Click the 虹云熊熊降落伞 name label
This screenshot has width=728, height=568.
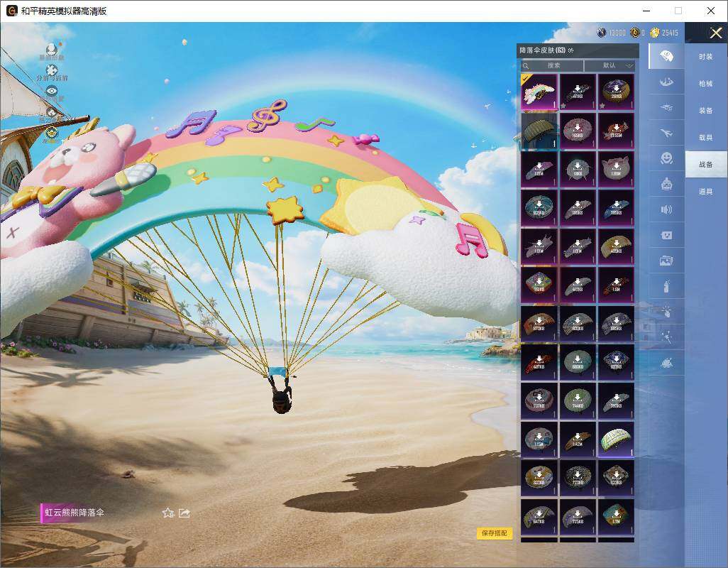[x=75, y=513]
